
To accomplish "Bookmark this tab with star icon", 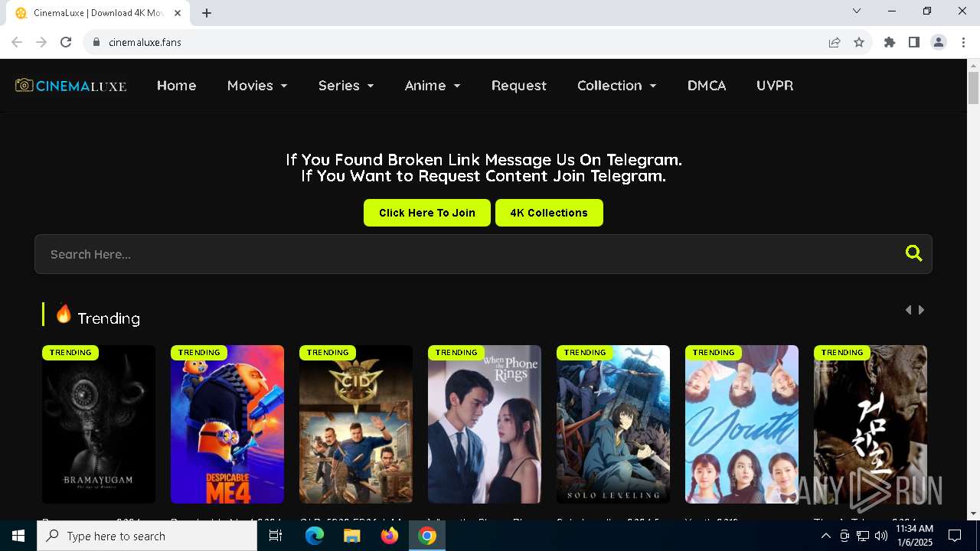I will [859, 42].
